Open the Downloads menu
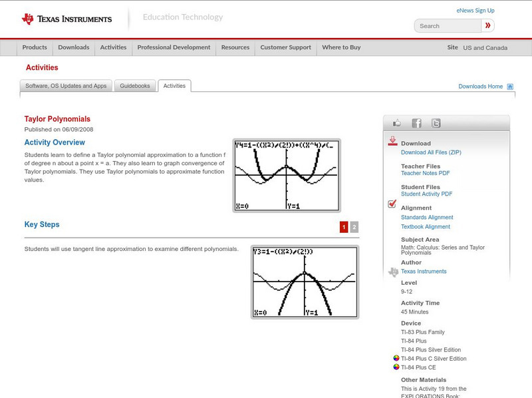532x398 pixels. (x=74, y=47)
